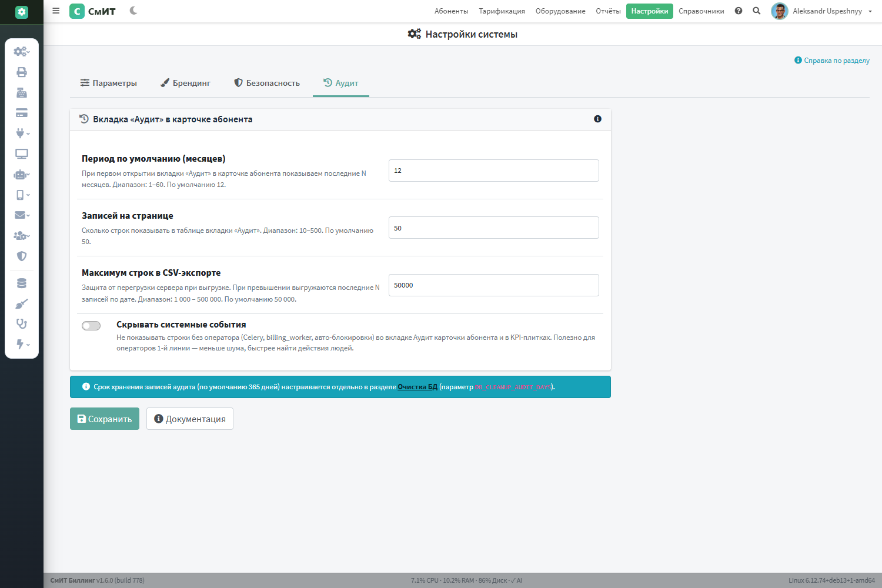Open 'Справка по разделу' link

[x=832, y=60]
